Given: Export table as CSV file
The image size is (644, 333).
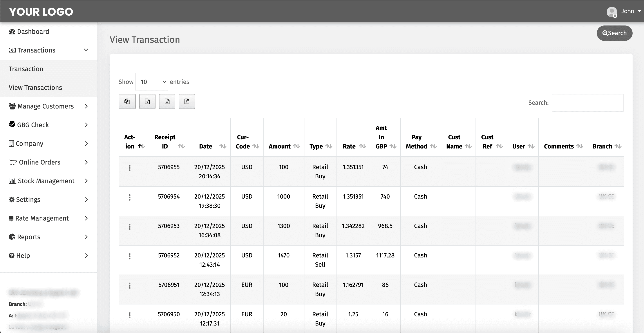Looking at the screenshot, I should (x=167, y=101).
